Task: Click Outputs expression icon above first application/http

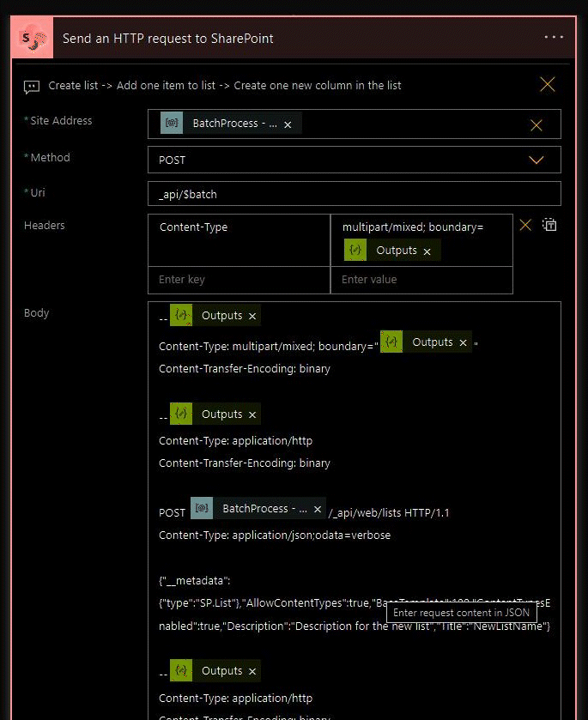Action: [181, 414]
